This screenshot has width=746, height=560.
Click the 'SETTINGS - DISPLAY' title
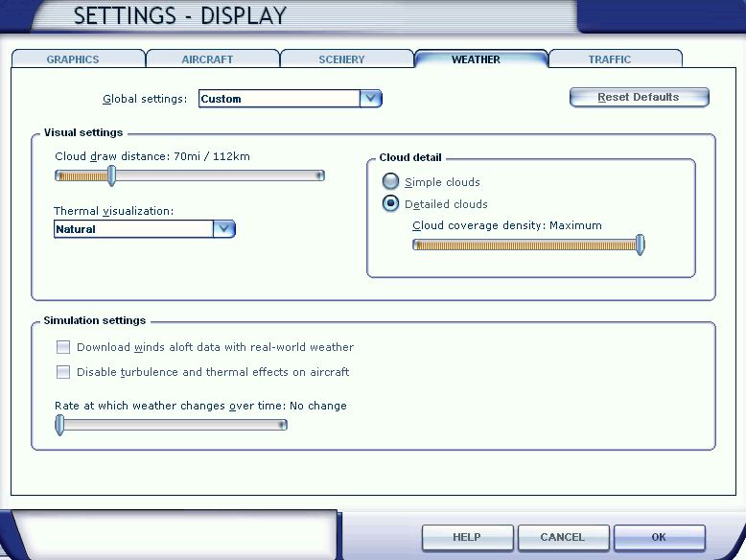180,15
